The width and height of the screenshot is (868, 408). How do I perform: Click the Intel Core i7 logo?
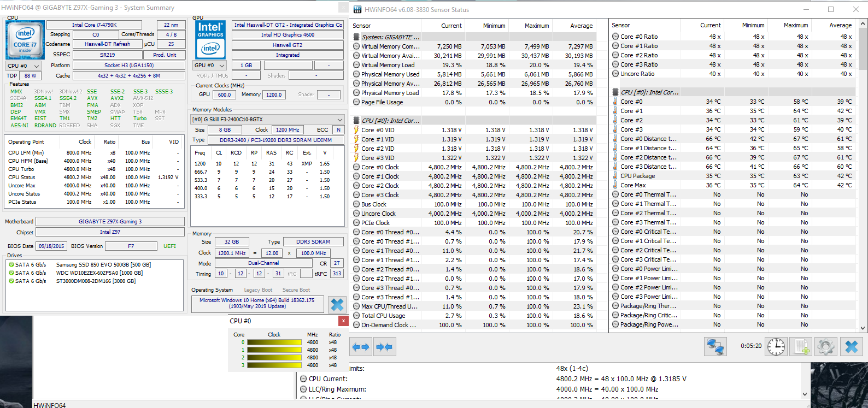tap(25, 40)
